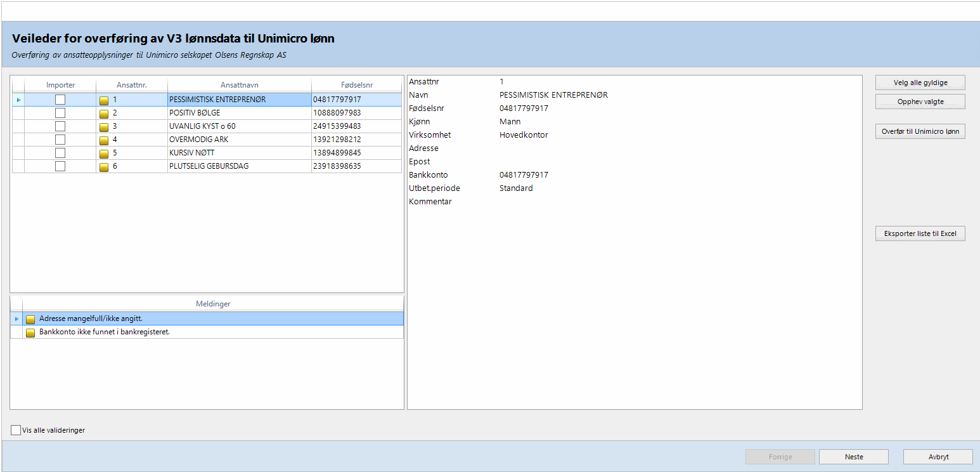Click icon beside 'Bankkonto ikke funnet' message
This screenshot has width=980, height=472.
point(30,332)
